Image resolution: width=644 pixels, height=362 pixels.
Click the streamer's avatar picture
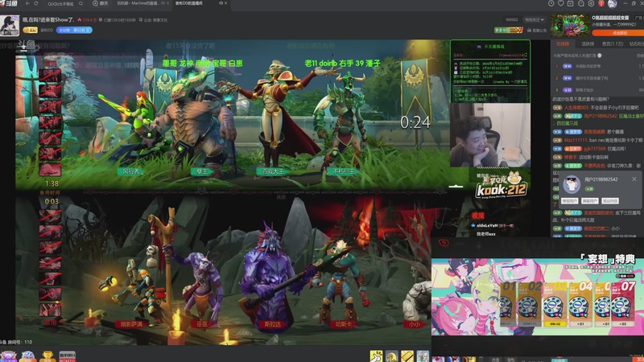tap(10, 26)
